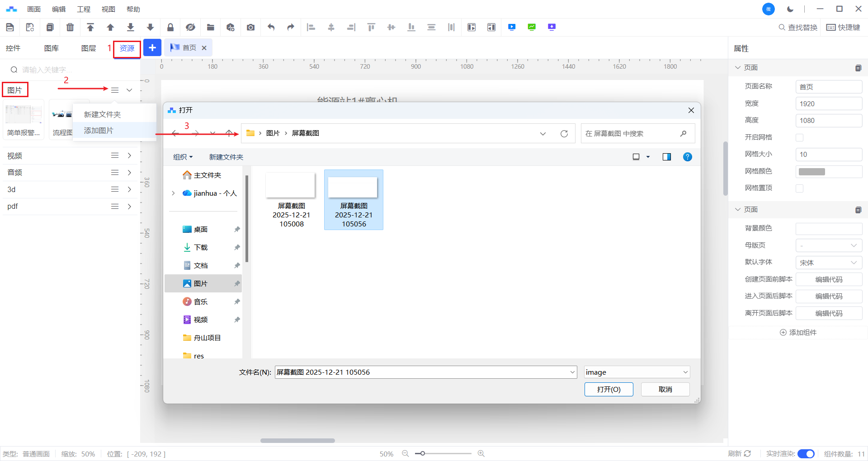
Task: Click the trash delete icon in the toolbar
Action: coord(70,27)
